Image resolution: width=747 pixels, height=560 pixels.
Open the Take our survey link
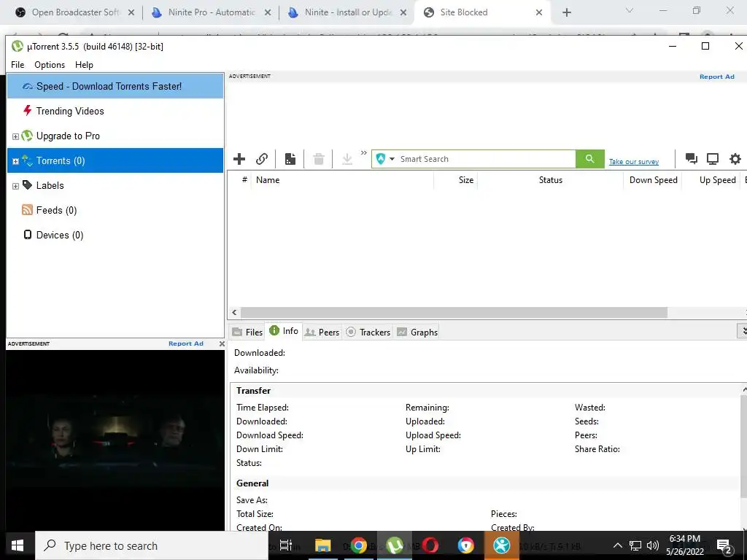(634, 162)
